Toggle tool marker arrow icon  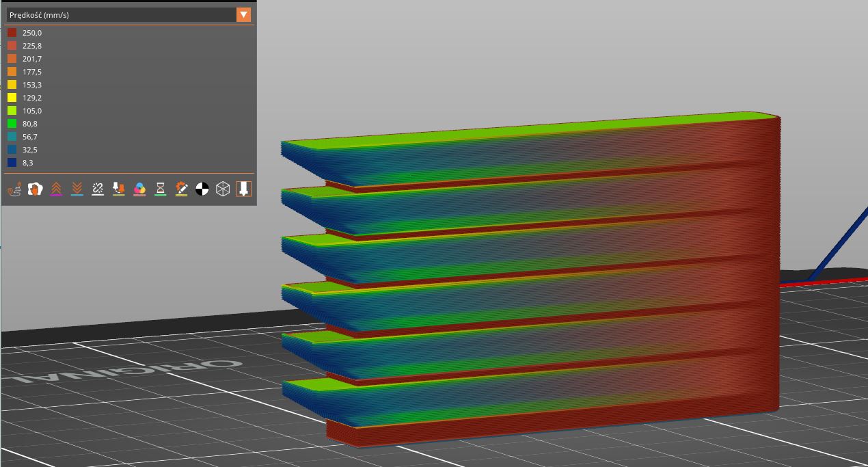(243, 189)
